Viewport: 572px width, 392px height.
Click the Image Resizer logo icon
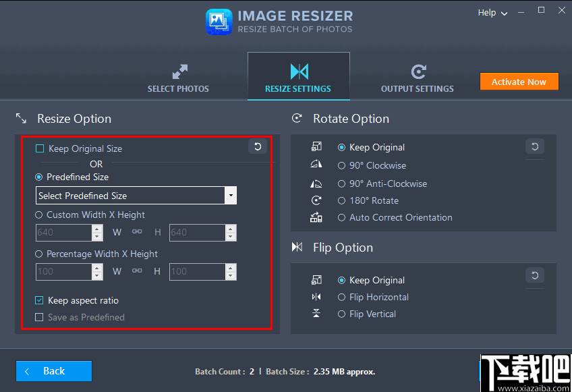pos(218,22)
